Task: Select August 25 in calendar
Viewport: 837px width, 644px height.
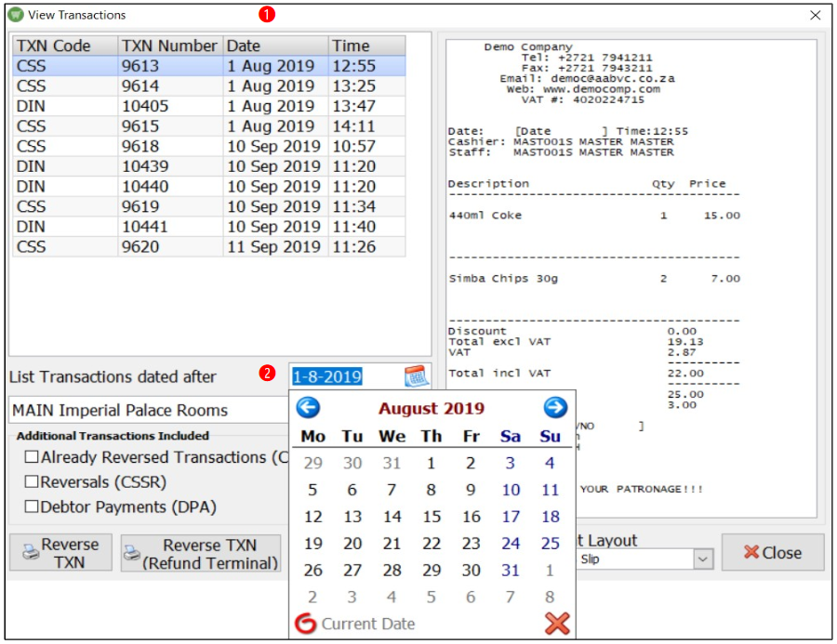Action: (x=551, y=543)
